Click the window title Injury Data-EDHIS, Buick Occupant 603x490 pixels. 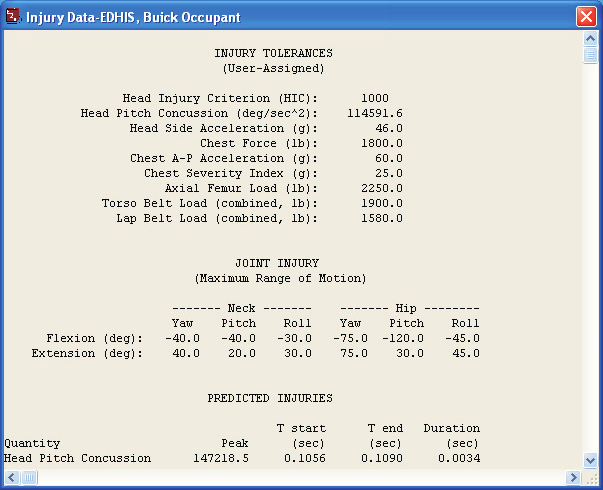133,17
